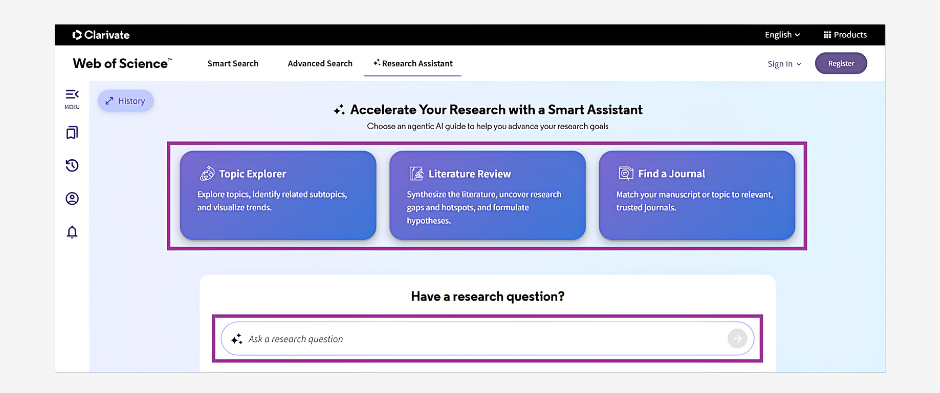Image resolution: width=940 pixels, height=393 pixels.
Task: Open the sidebar Menu icon
Action: (x=72, y=98)
